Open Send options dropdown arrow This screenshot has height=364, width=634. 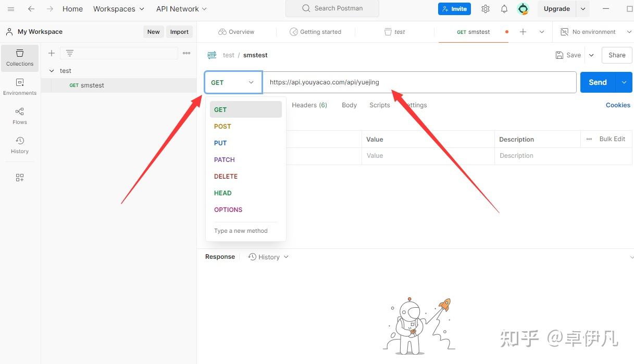click(624, 82)
